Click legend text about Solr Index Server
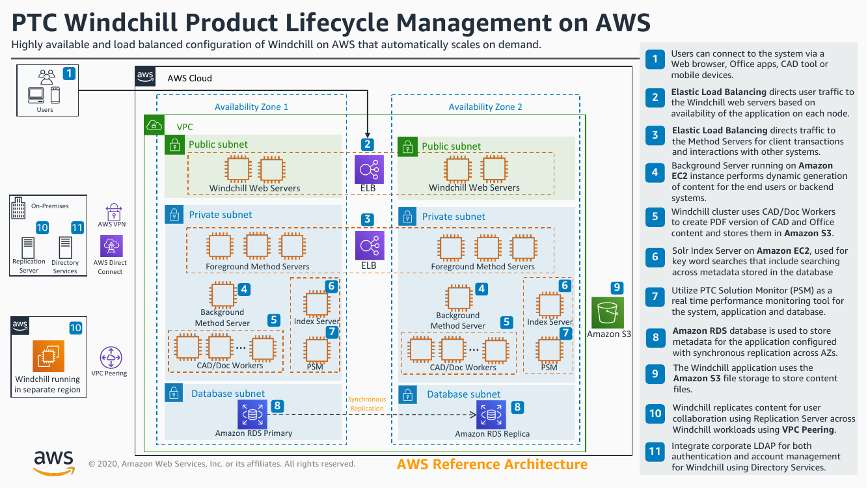This screenshot has height=488, width=868. coord(759,261)
